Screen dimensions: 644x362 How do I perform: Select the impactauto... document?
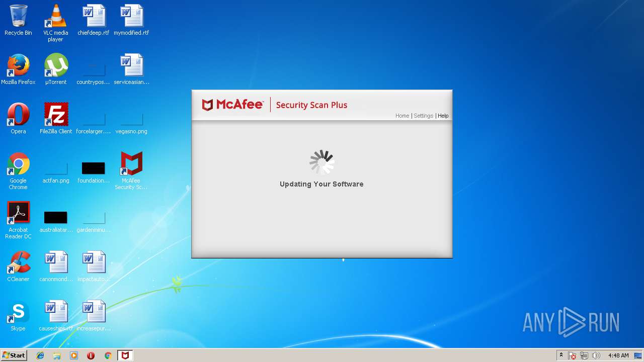click(93, 266)
